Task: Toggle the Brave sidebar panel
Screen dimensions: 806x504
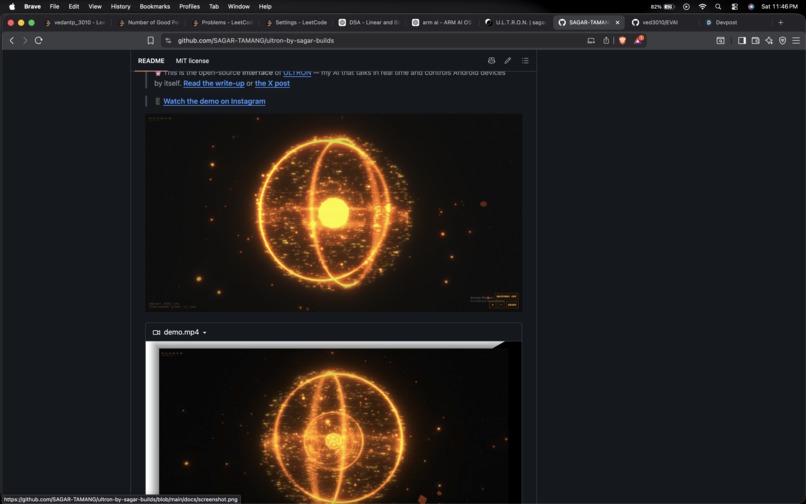Action: (742, 41)
